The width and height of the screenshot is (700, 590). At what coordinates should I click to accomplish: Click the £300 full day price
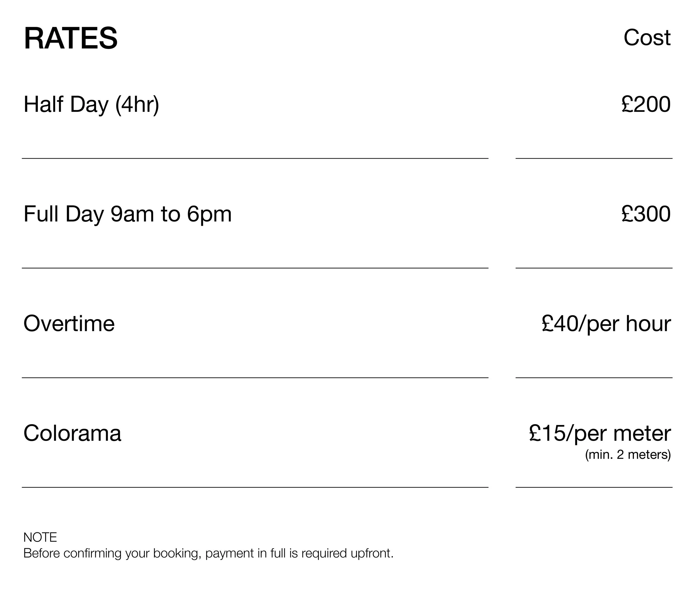point(646,214)
